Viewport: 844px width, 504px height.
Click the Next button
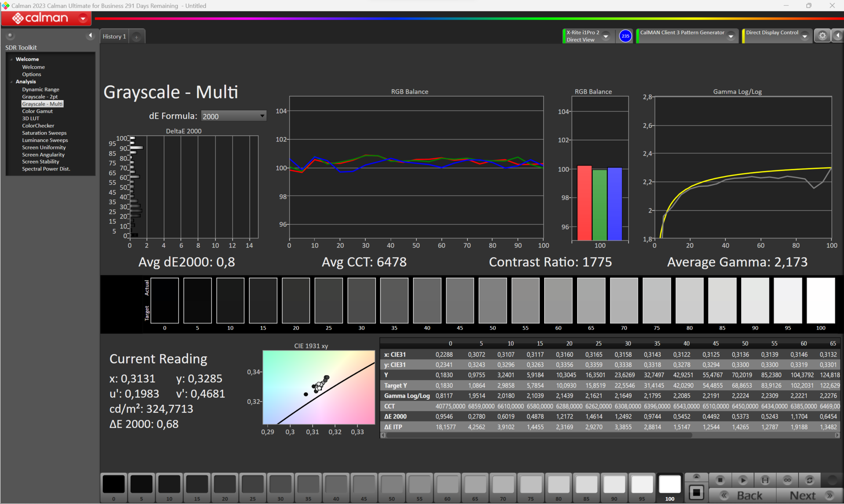click(803, 495)
